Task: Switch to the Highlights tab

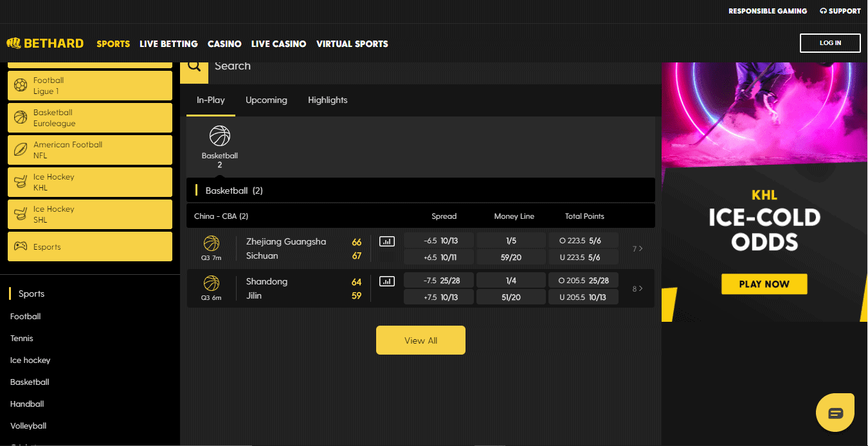Action: click(327, 100)
